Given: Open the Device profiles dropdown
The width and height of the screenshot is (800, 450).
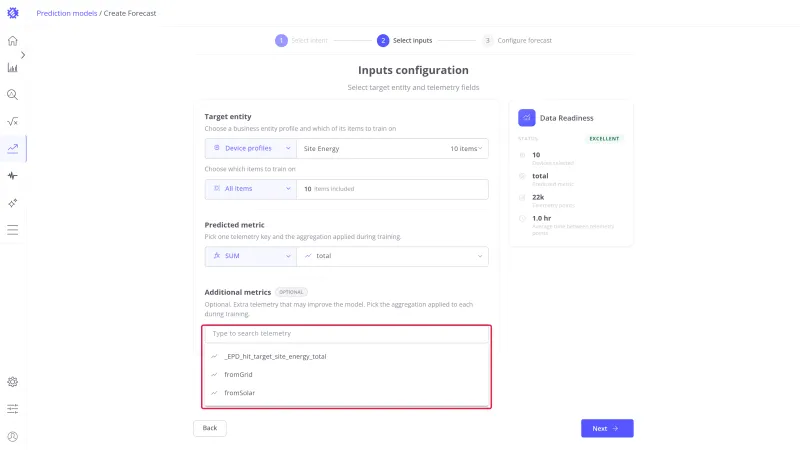Looking at the screenshot, I should 251,148.
